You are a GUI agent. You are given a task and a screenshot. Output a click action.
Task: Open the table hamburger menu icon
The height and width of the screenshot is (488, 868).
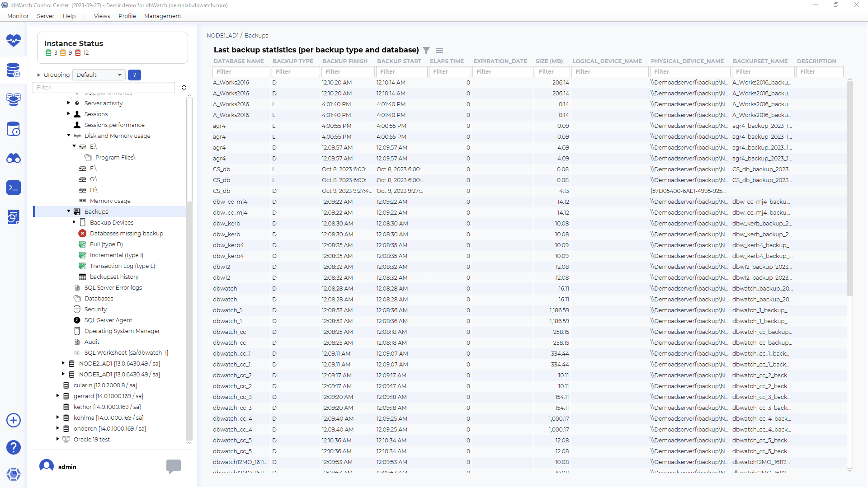coord(439,51)
